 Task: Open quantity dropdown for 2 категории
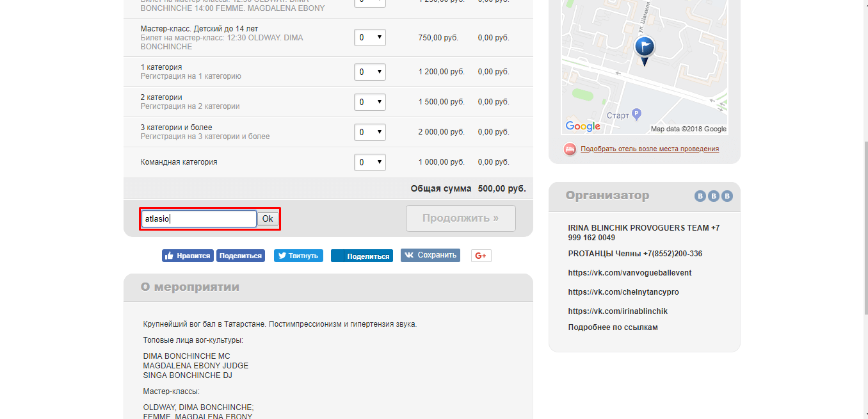[370, 102]
